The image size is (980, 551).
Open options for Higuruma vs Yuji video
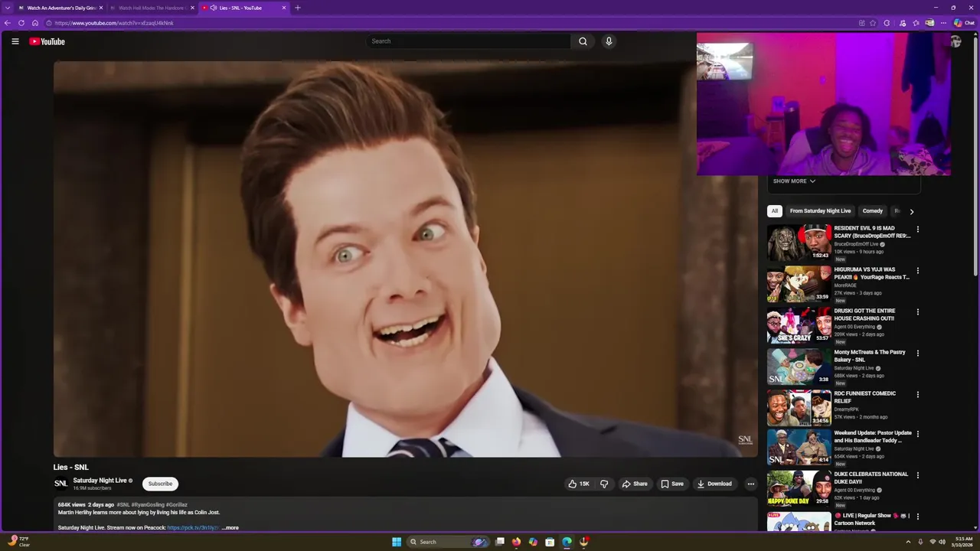[x=917, y=271]
